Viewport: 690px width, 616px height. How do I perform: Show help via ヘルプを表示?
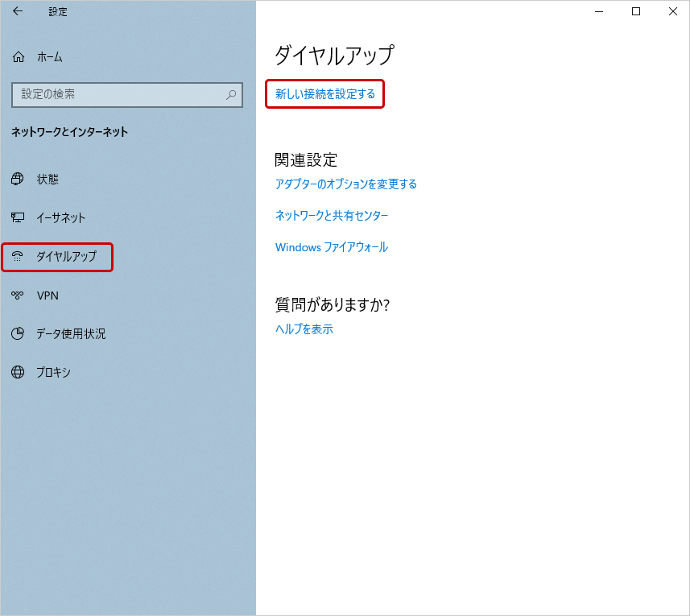pos(304,329)
